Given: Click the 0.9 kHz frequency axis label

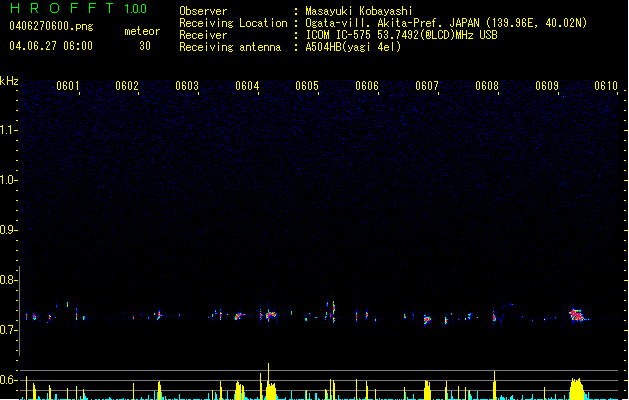Looking at the screenshot, I should [x=8, y=229].
